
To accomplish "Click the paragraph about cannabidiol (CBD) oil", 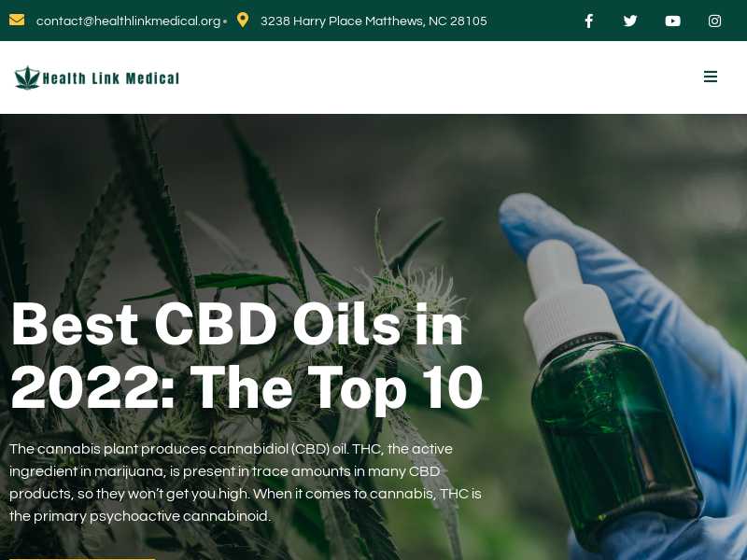I will 246,483.
